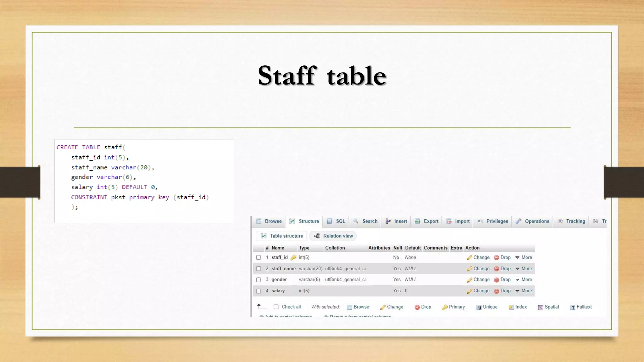The height and width of the screenshot is (362, 644).
Task: Open the SQL tab
Action: 336,221
